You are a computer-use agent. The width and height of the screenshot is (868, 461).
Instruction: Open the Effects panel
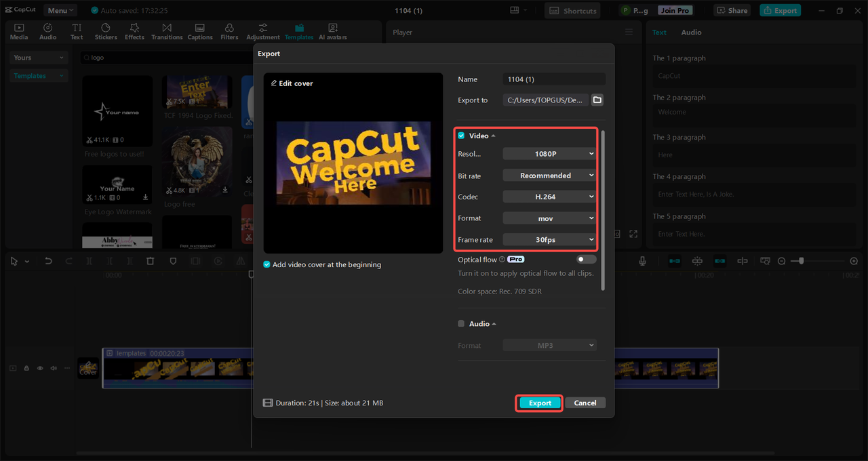click(x=134, y=31)
